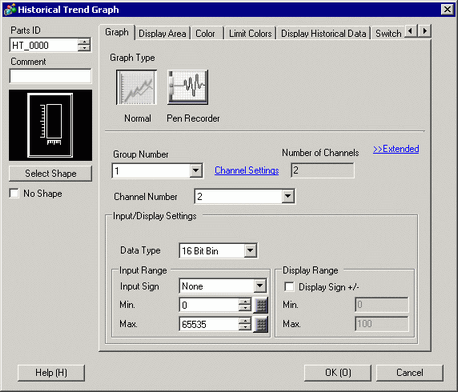Toggle the Display Sign +/- checkbox

(x=289, y=287)
